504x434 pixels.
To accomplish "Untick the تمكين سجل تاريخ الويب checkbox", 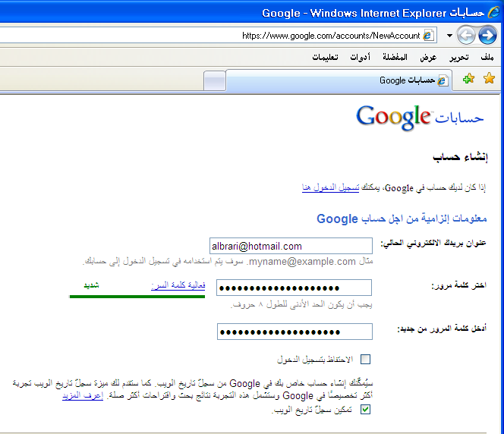I will 365,410.
